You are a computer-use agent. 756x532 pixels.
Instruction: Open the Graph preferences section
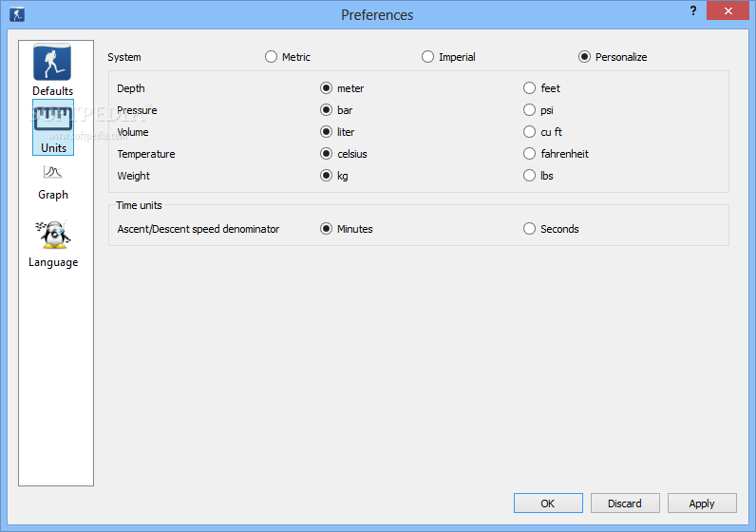53,182
